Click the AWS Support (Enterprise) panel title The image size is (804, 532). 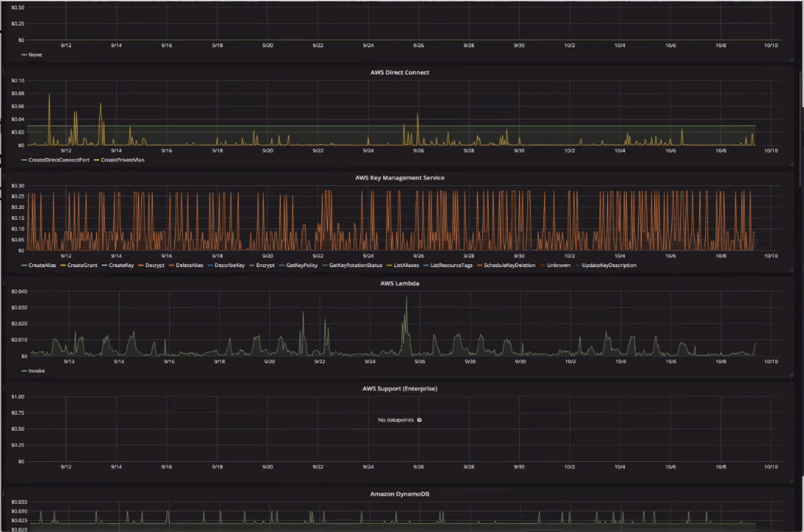(399, 388)
